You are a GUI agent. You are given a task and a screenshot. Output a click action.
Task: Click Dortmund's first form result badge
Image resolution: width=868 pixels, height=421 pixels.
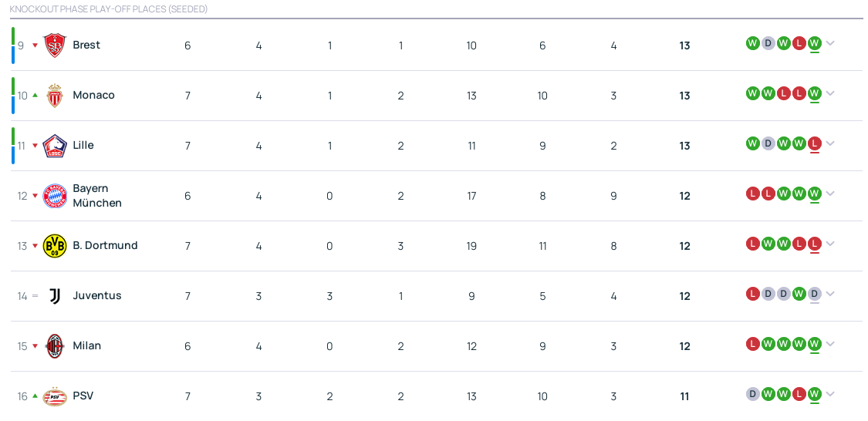pyautogui.click(x=753, y=244)
